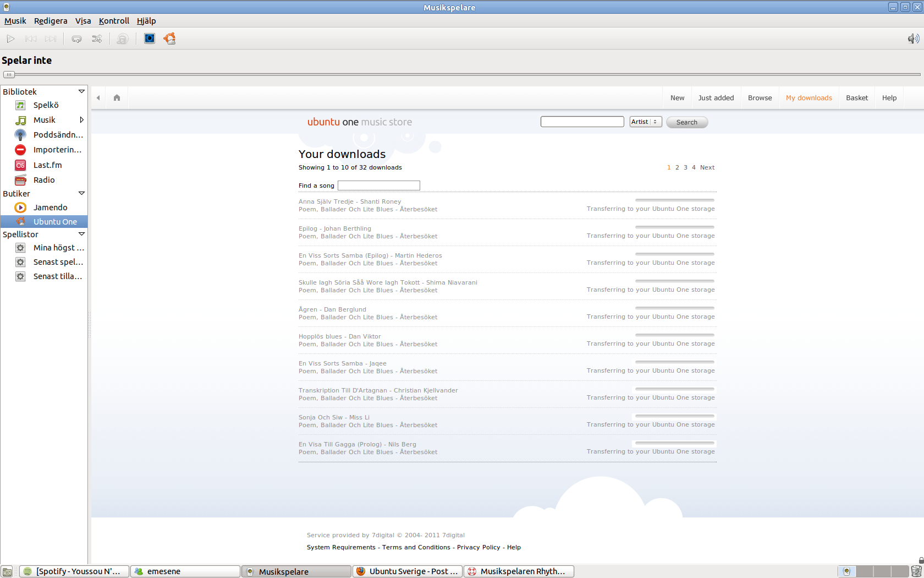
Task: Click Ågren - Dan Berglund entry
Action: [x=332, y=309]
